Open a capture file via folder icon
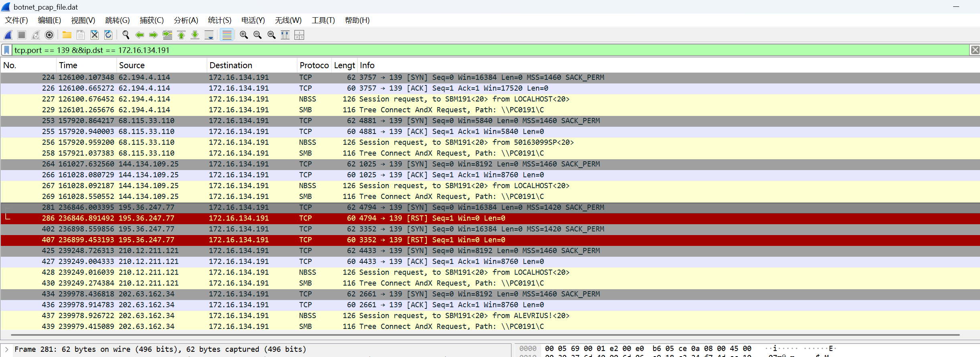Screen dimensions: 980x357 67,35
